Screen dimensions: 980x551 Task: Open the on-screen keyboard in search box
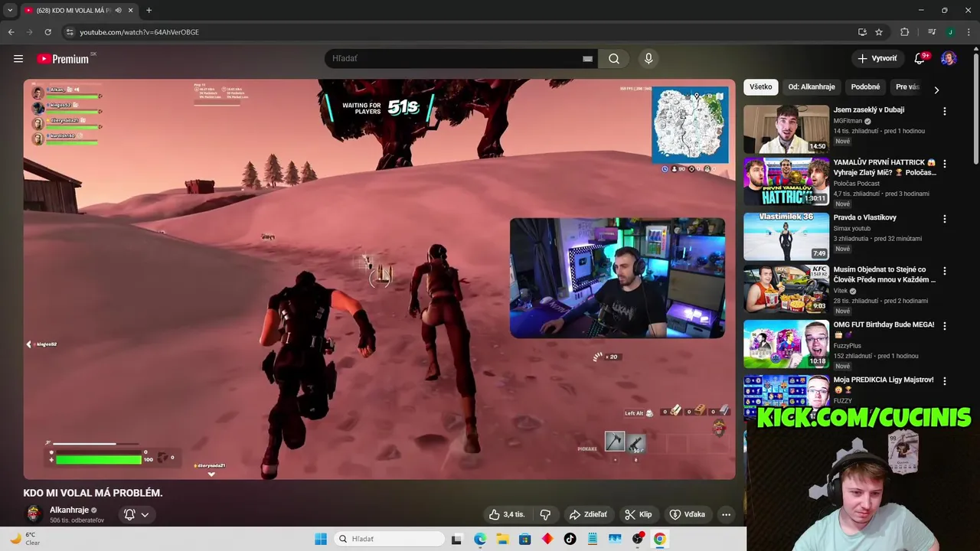[x=587, y=59]
